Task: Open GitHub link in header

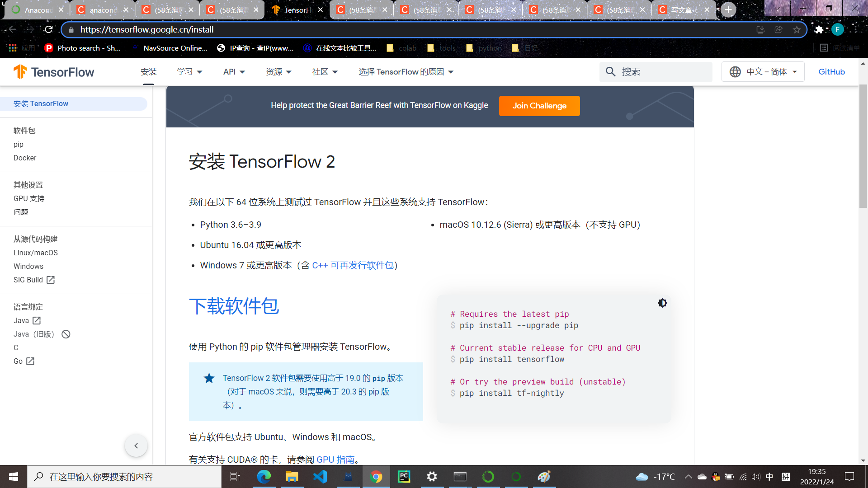Action: coord(831,72)
